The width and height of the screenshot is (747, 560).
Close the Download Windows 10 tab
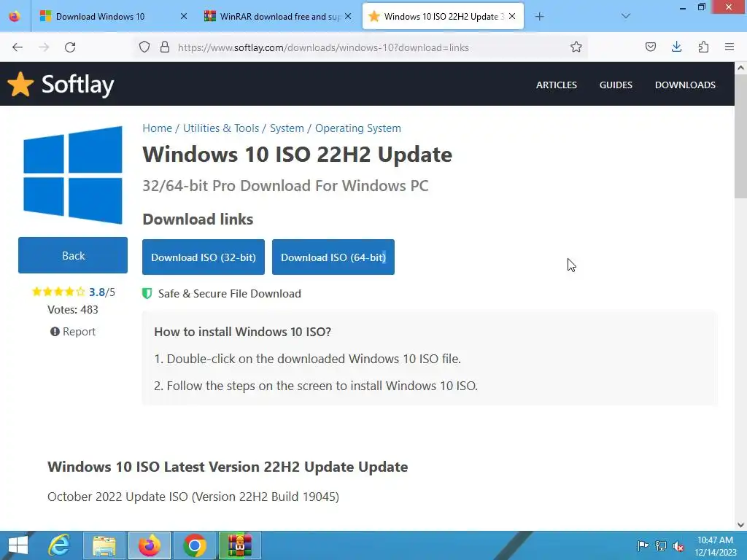click(x=184, y=16)
